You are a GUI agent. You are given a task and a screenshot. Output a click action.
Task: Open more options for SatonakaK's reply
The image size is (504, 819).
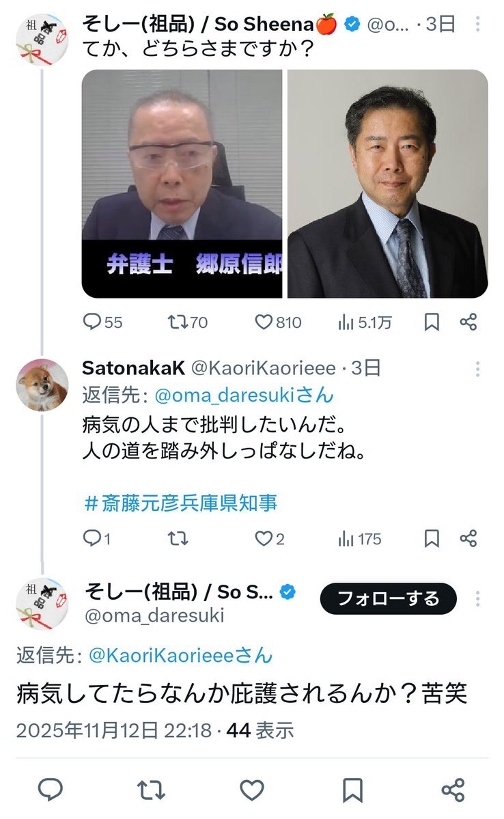[x=477, y=369]
